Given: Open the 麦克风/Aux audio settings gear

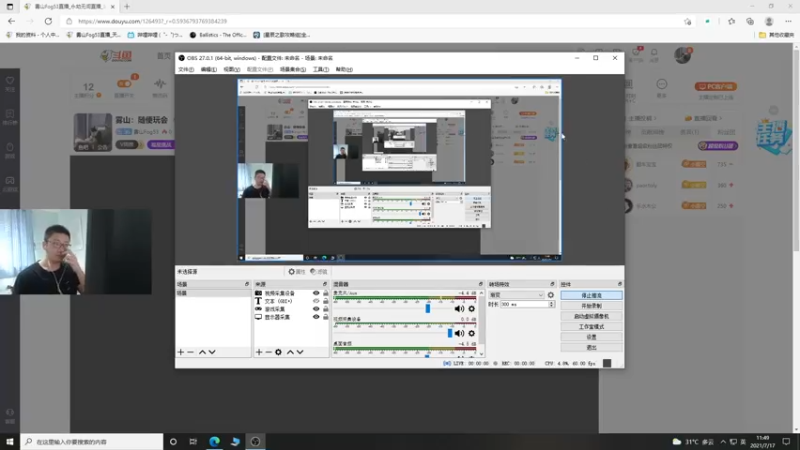Looking at the screenshot, I should tap(471, 309).
